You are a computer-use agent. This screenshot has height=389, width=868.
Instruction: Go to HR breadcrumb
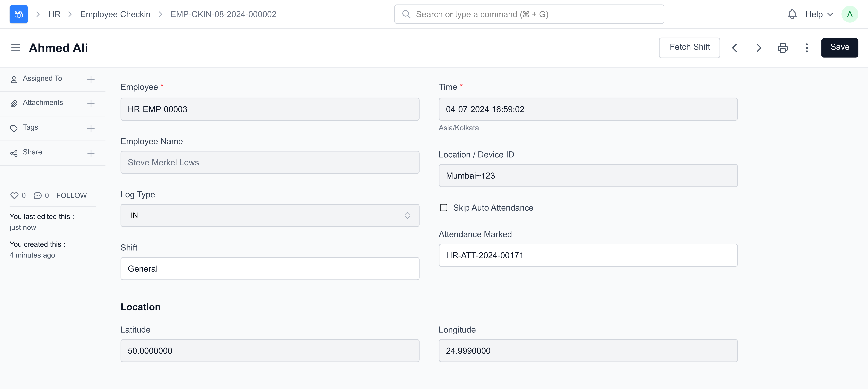54,14
